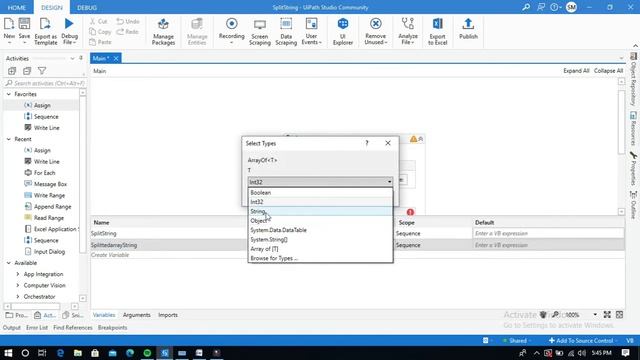Expand Orchestrator category
This screenshot has width=640, height=360.
click(x=18, y=297)
